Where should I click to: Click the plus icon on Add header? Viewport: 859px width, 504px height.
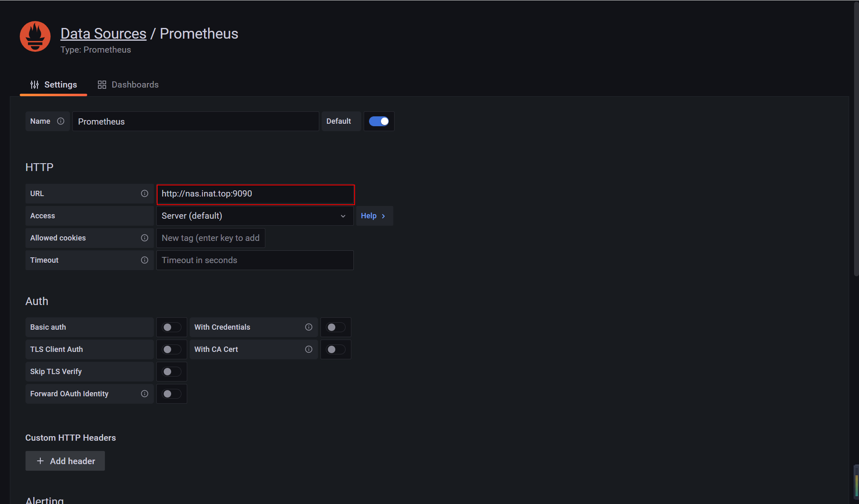40,461
